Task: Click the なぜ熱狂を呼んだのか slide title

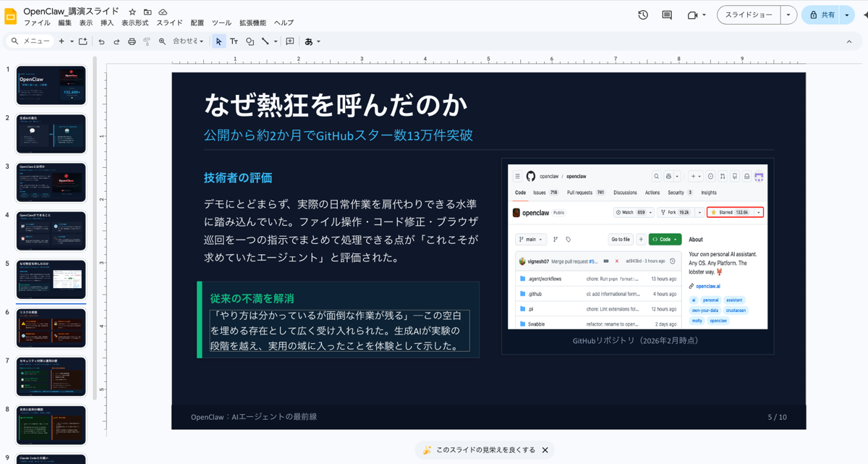Action: point(336,105)
